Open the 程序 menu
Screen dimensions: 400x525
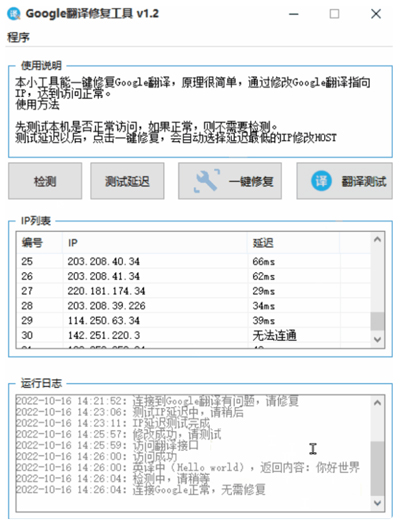(x=18, y=37)
